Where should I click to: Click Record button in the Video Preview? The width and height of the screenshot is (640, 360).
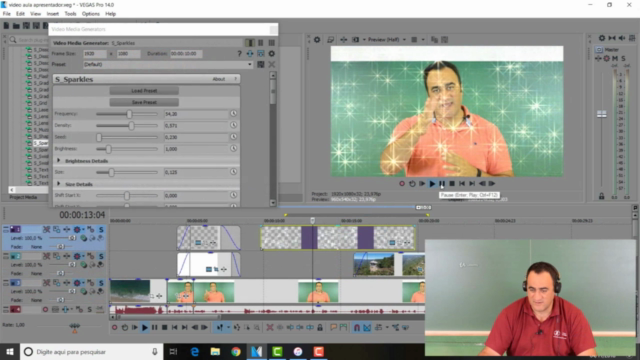[402, 184]
